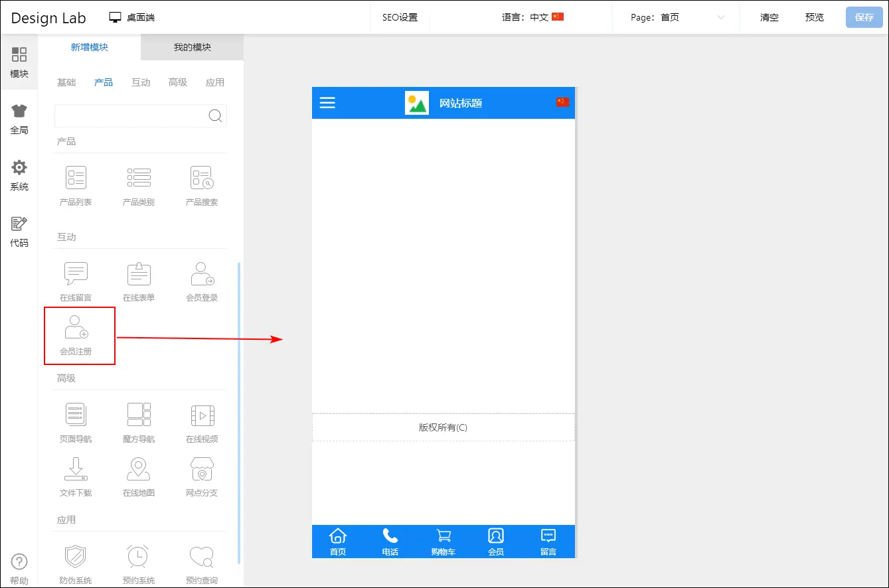Select the 产品列表 module icon

click(x=76, y=178)
